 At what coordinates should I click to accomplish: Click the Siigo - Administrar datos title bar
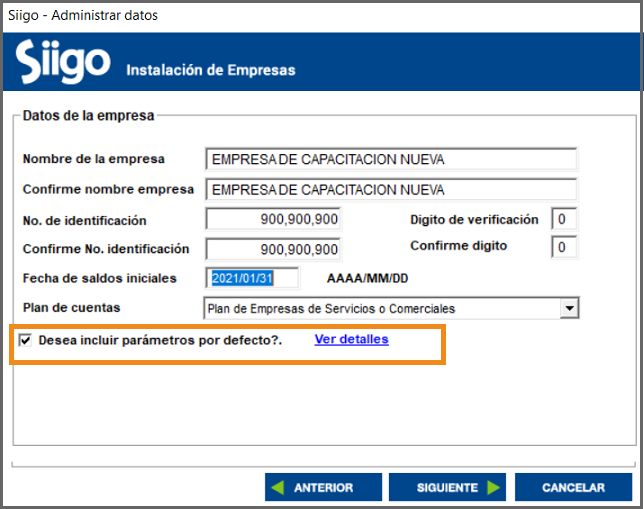[x=322, y=16]
